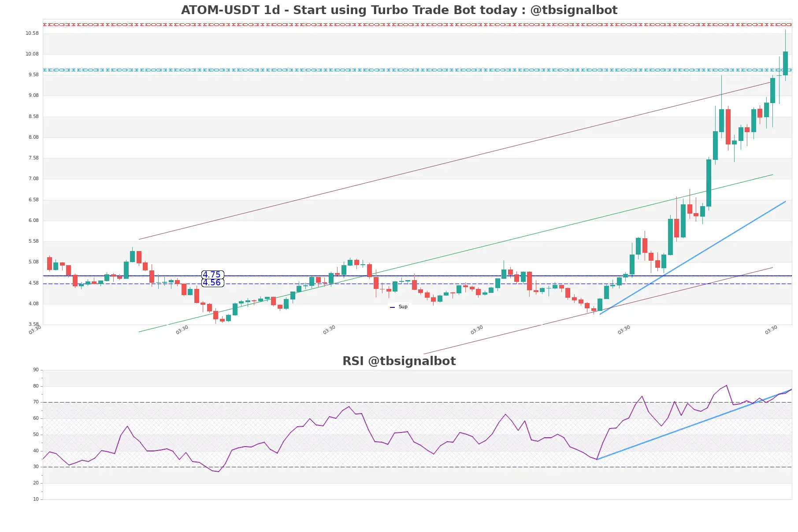Click the 4.58 price axis label

(x=33, y=283)
